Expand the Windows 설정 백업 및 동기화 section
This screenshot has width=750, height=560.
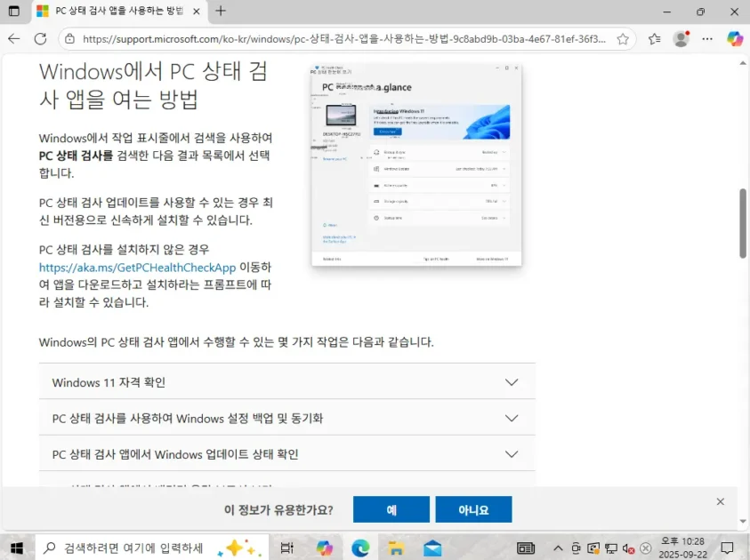(286, 418)
